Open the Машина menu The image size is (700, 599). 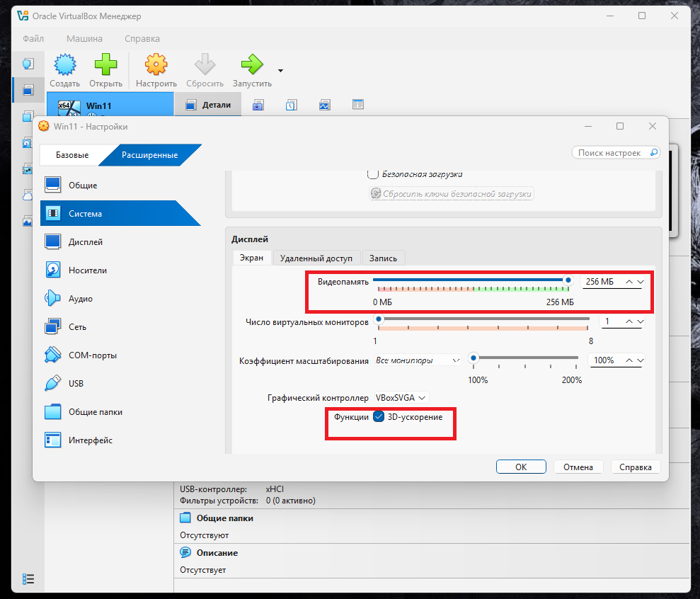[x=84, y=39]
